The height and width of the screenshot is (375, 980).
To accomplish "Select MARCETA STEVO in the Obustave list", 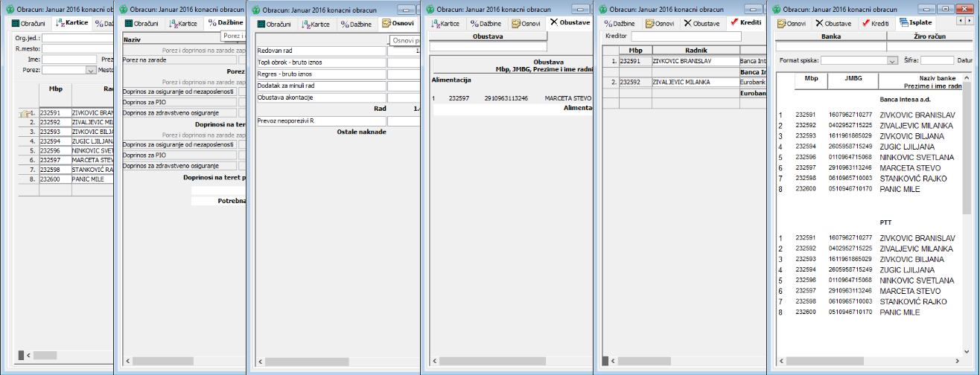I will (567, 97).
